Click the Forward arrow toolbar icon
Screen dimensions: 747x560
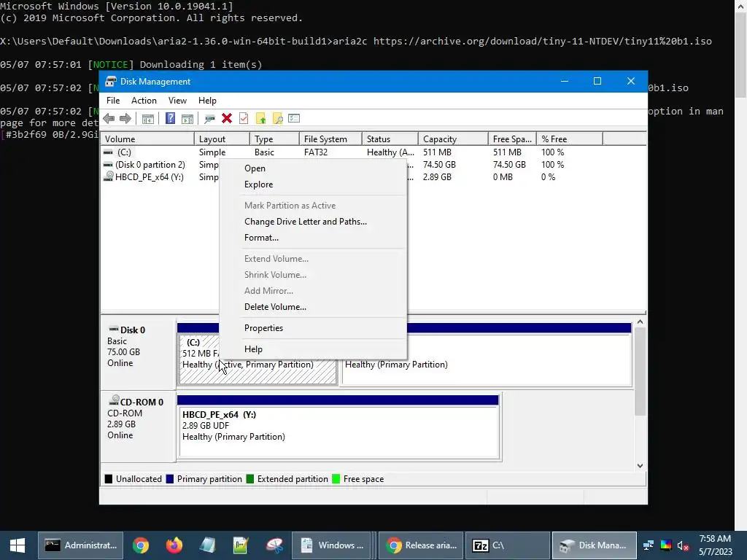125,119
